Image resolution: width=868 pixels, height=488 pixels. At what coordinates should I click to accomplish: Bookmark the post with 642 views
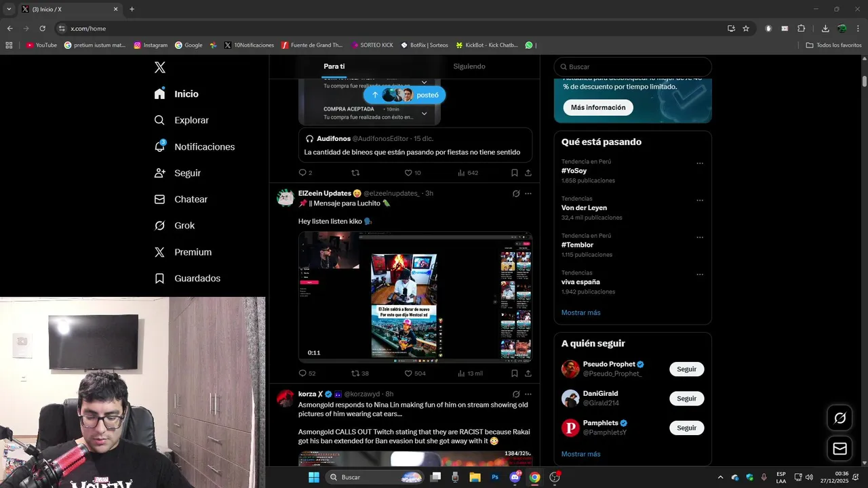click(515, 173)
